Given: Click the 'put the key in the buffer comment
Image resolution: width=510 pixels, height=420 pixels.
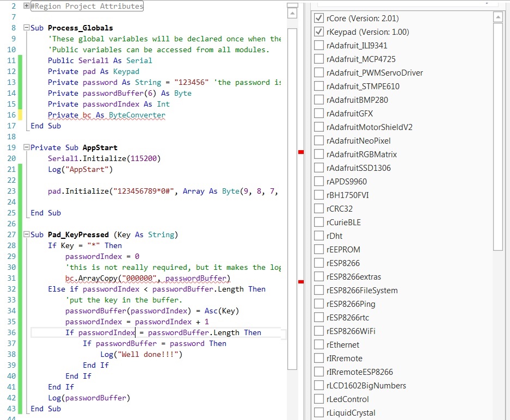Looking at the screenshot, I should (x=124, y=300).
